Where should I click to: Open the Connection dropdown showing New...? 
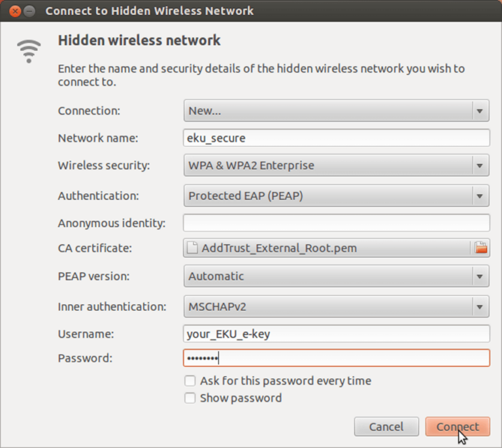tap(336, 111)
